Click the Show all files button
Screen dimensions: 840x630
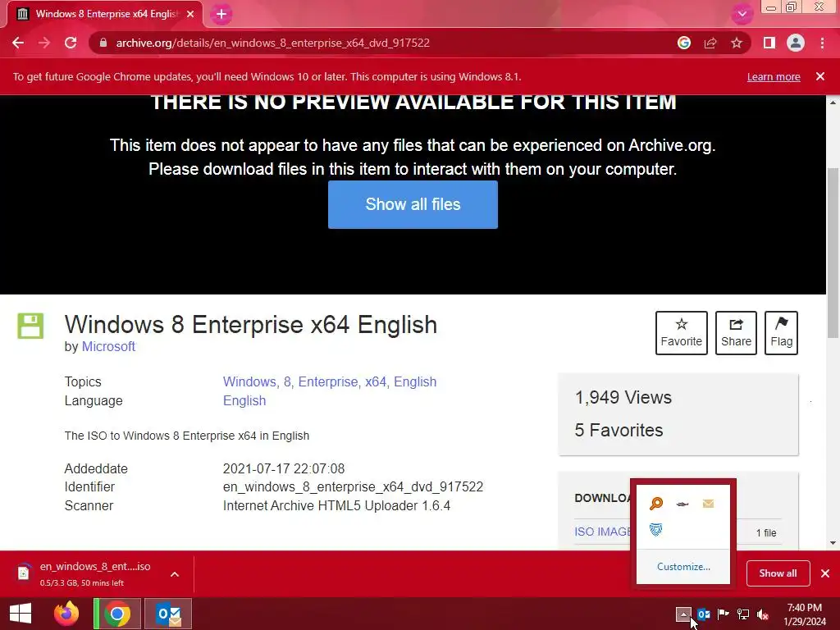pos(413,204)
